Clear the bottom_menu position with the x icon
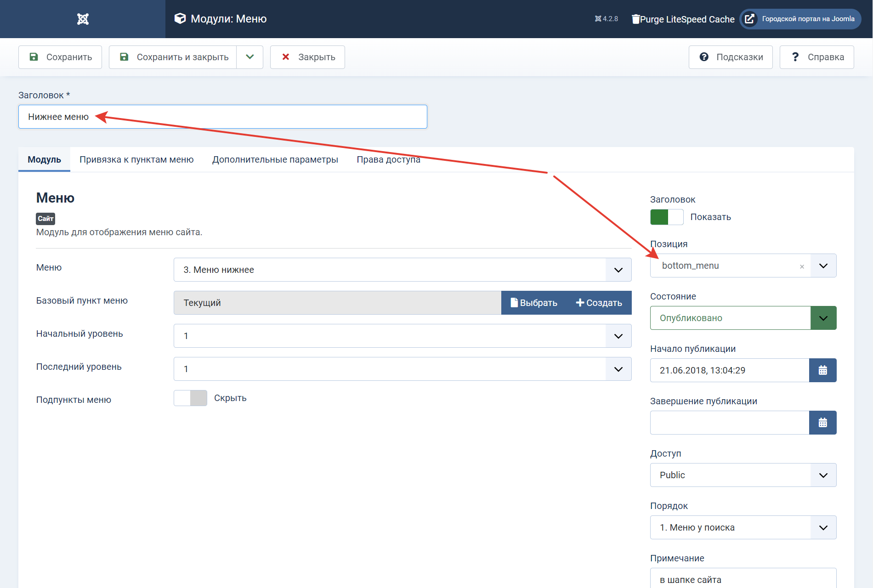 point(802,266)
